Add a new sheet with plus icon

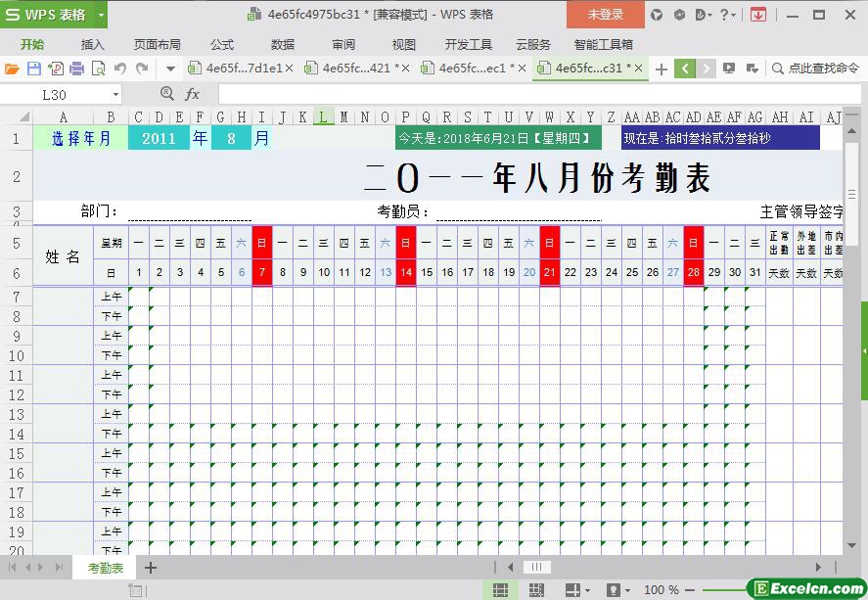151,568
